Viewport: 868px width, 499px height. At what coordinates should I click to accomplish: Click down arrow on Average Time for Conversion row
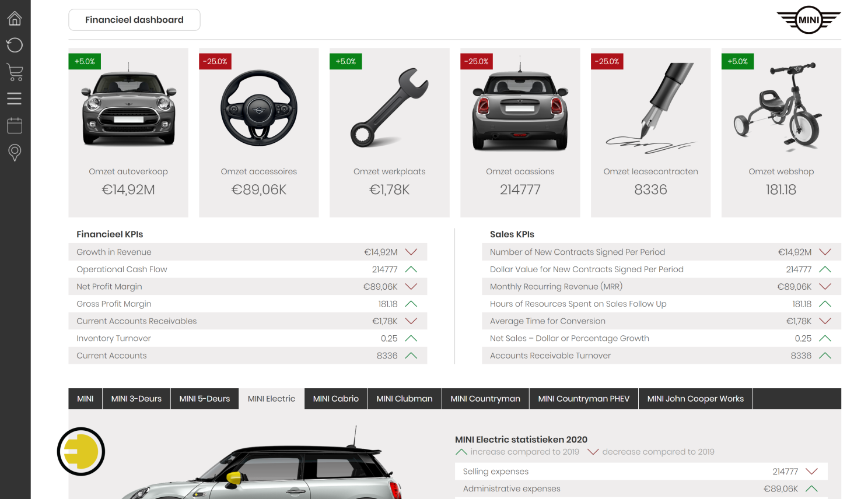pyautogui.click(x=825, y=321)
